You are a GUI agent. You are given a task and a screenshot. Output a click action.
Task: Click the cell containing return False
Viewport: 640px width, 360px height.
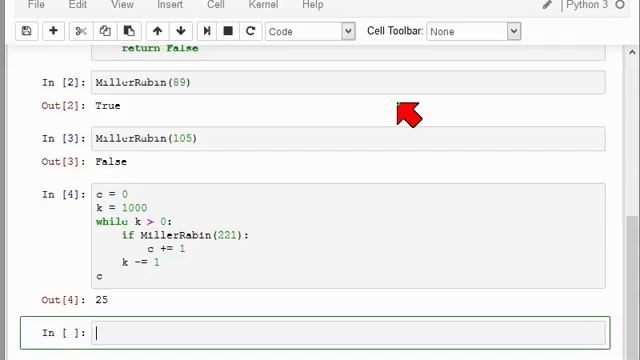click(348, 52)
